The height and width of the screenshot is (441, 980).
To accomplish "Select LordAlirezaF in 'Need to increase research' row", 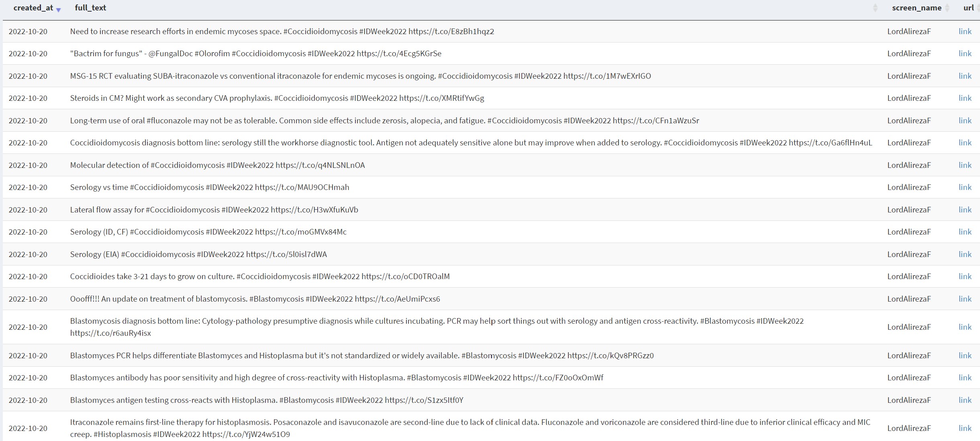I will coord(909,31).
